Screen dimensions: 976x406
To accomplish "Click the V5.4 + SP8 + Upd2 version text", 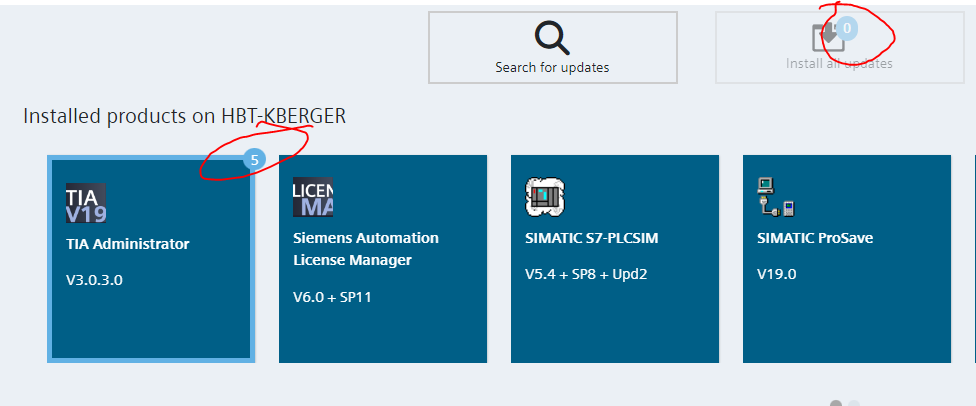I will coord(586,274).
